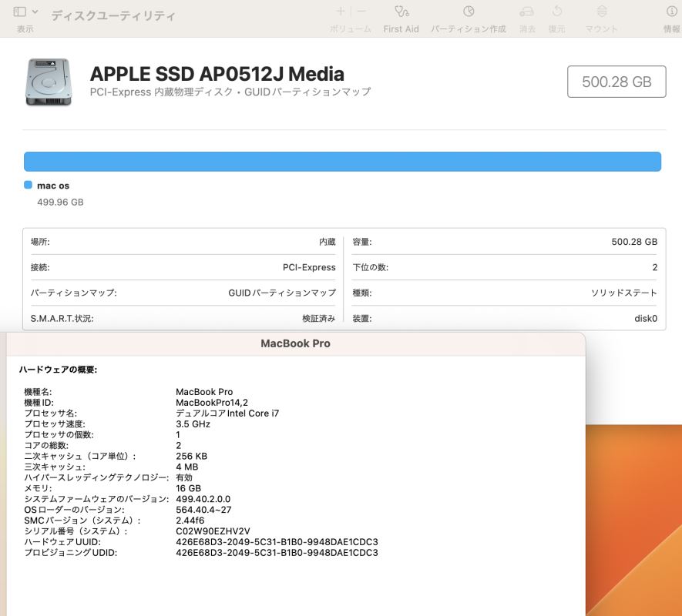This screenshot has height=616, width=682.
Task: Click the restore (復元) toolbar icon
Action: click(556, 12)
